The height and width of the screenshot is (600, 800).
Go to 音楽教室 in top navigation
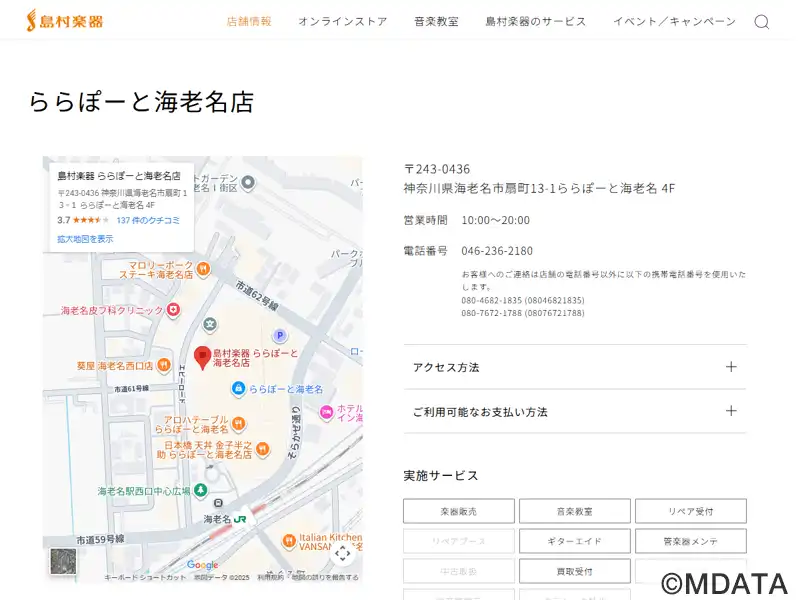(x=436, y=21)
